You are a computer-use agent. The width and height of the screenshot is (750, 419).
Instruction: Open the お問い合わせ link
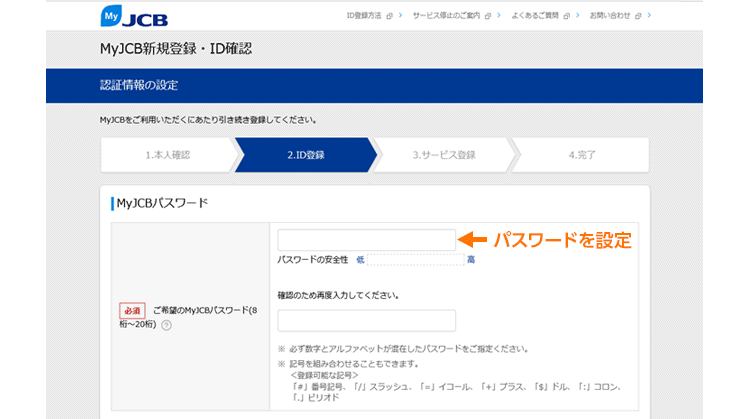click(x=610, y=16)
